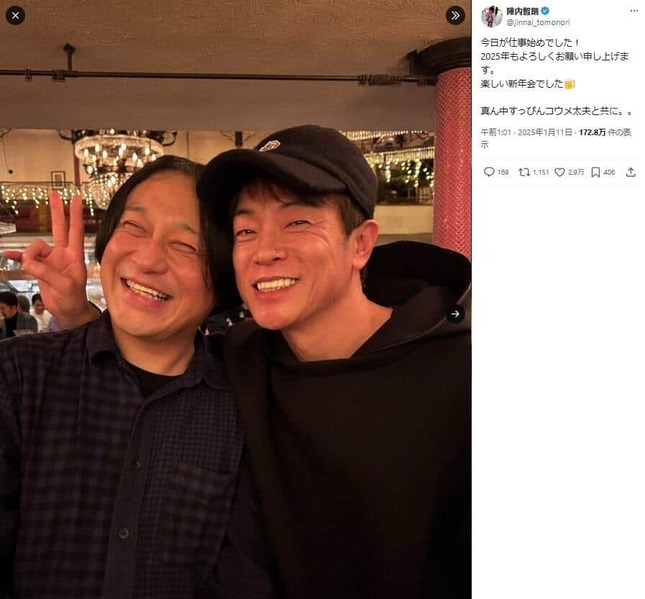The width and height of the screenshot is (645, 599).
Task: Open the post timestamp 午前1:01 2025年1月11日
Action: (x=527, y=132)
